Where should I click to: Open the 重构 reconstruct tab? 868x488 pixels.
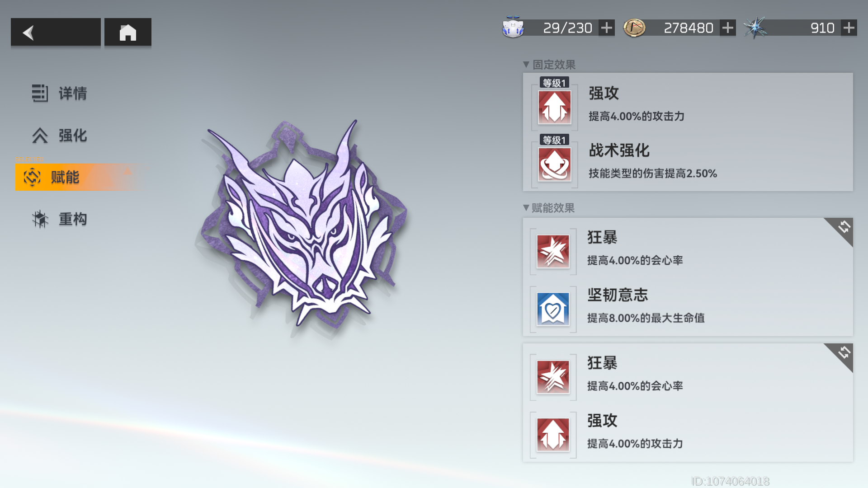60,219
